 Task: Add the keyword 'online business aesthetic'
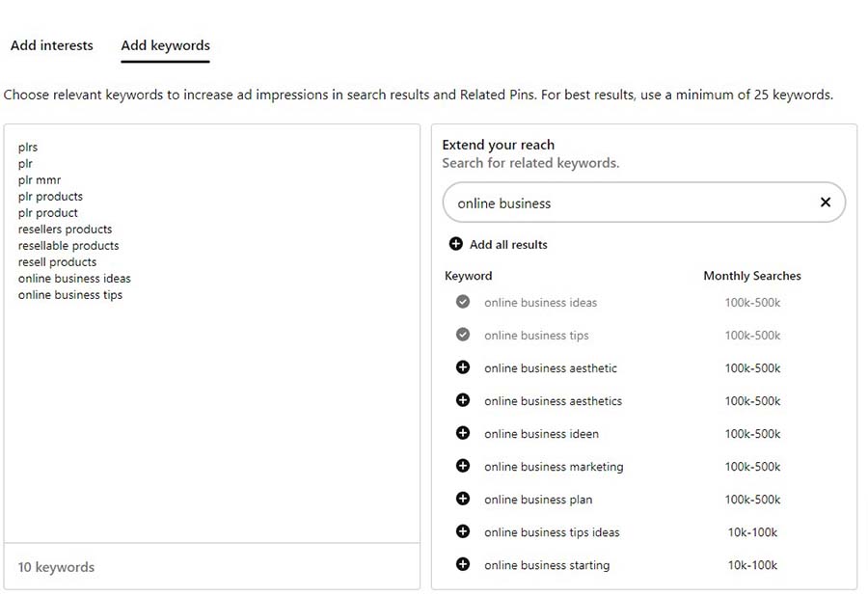[x=463, y=368]
